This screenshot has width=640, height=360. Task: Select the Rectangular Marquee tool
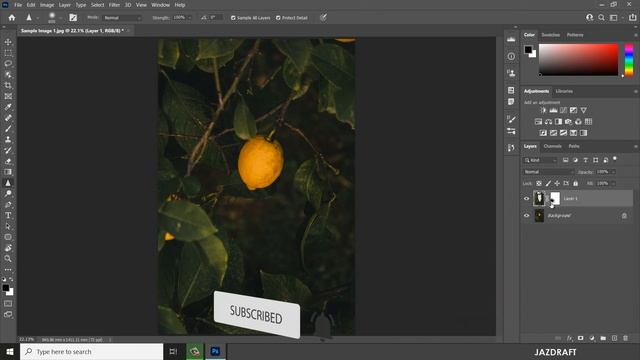coord(8,53)
